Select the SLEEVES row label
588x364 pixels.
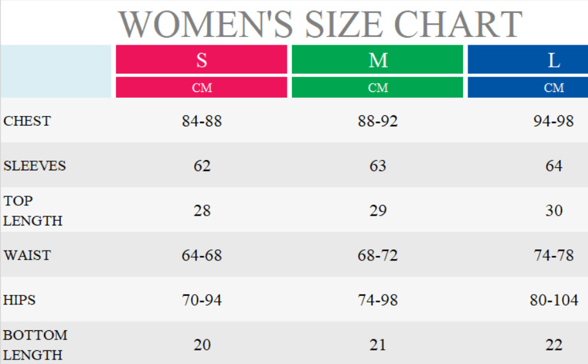point(35,166)
